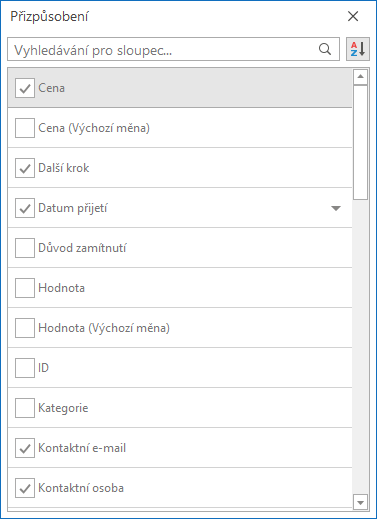Check the Důvod zamítnutí checkbox
377x519 pixels.
click(x=25, y=248)
